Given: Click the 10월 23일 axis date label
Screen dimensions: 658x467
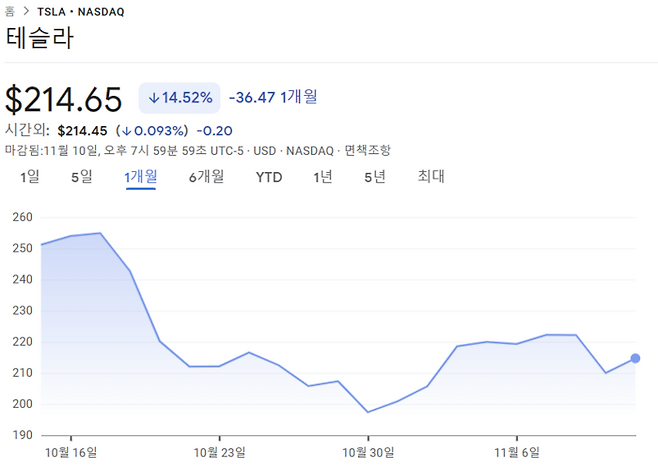Looking at the screenshot, I should [x=219, y=453].
